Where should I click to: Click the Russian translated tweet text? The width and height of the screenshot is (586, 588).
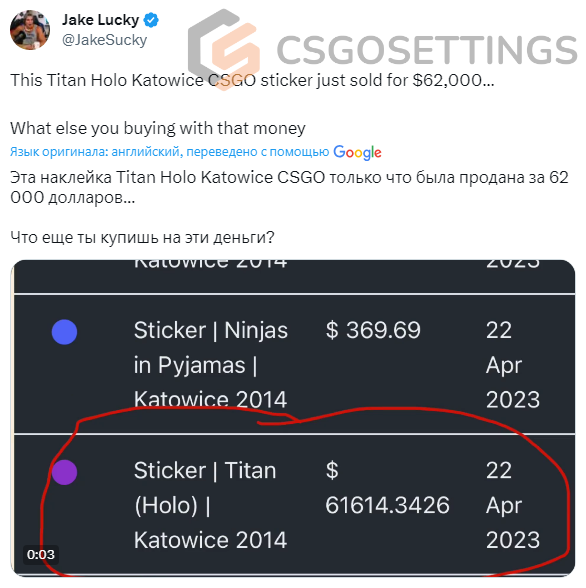[x=289, y=207]
